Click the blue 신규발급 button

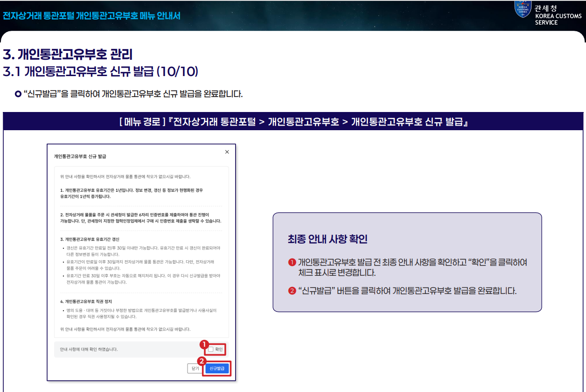point(217,368)
